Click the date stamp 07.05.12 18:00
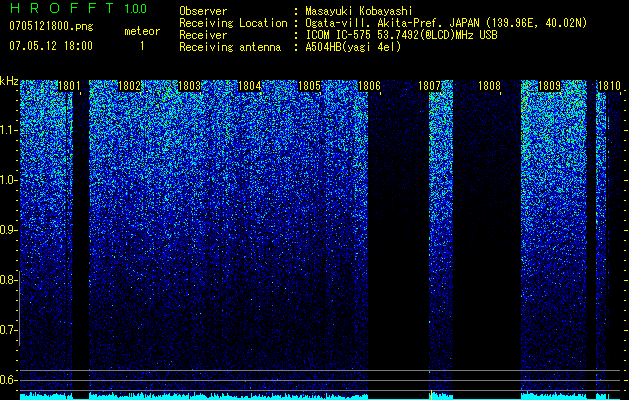This screenshot has height=400, width=629. pos(51,46)
